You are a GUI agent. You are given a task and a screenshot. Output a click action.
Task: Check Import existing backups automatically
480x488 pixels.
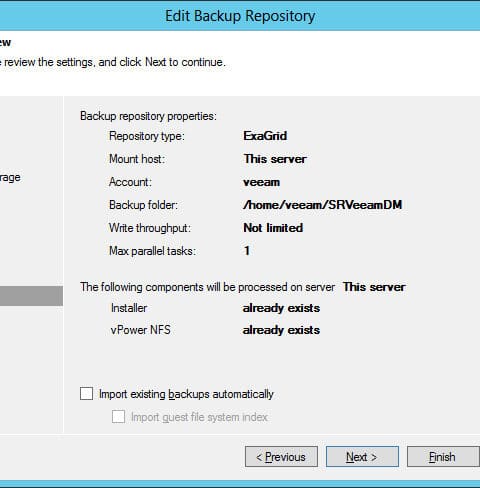pyautogui.click(x=86, y=394)
